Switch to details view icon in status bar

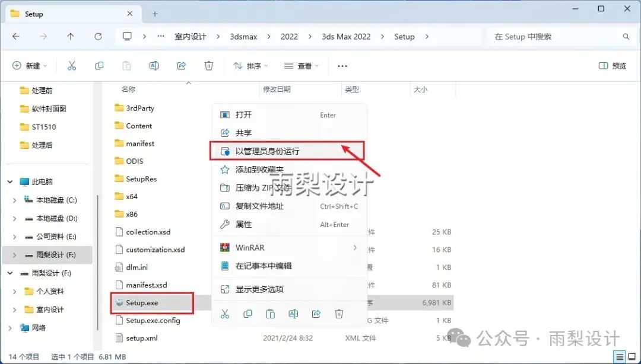tap(620, 357)
